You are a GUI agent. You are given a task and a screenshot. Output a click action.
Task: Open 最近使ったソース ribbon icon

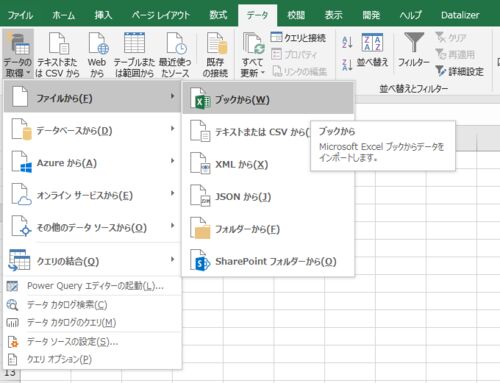[x=175, y=55]
